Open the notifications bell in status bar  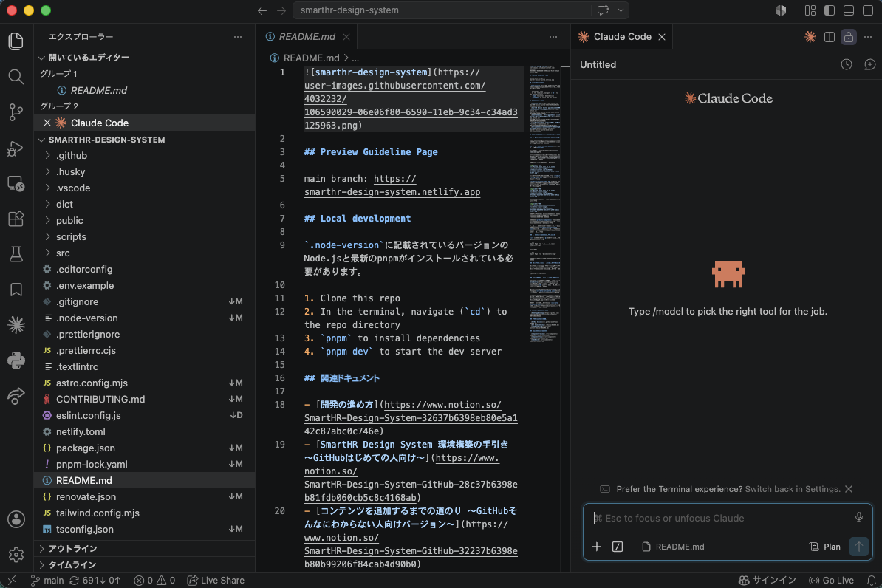coord(871,580)
